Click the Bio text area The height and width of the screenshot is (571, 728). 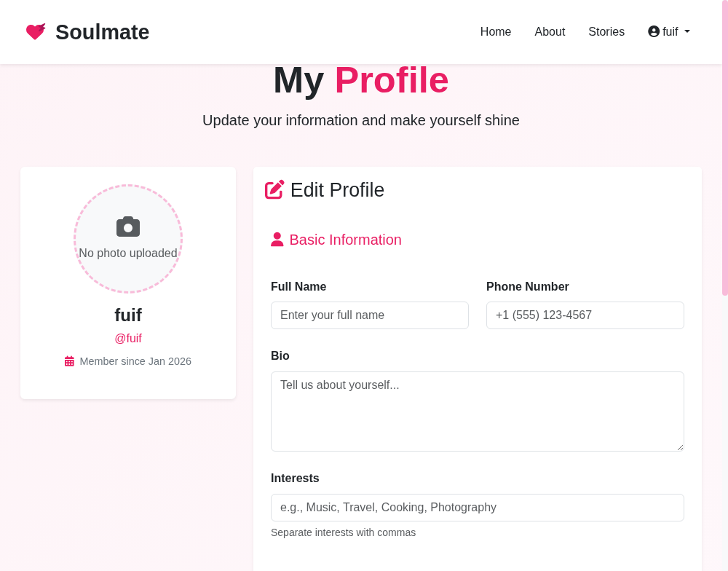(x=478, y=411)
